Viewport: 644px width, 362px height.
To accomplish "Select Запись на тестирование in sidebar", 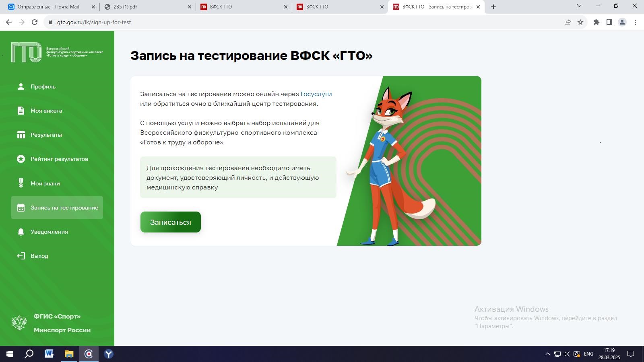I will (57, 208).
